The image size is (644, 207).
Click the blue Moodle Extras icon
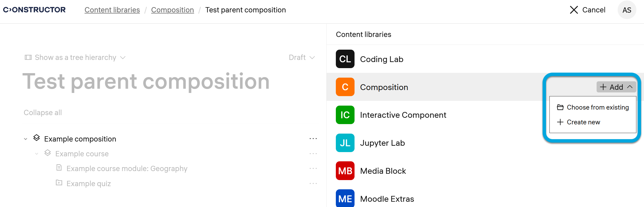pos(345,198)
